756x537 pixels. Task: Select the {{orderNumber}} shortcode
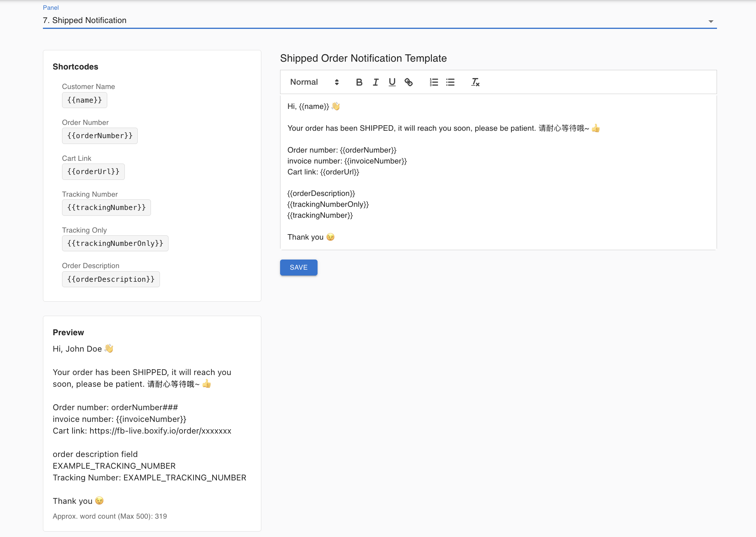coord(100,136)
